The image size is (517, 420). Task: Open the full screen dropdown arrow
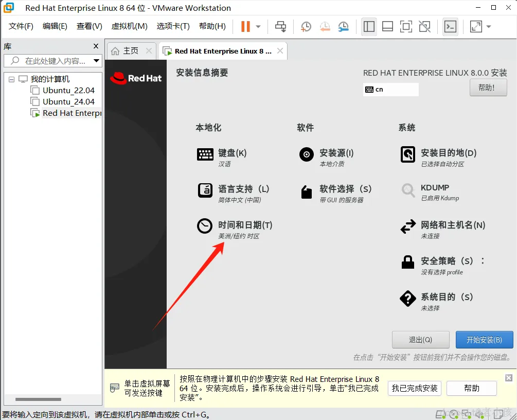click(489, 26)
